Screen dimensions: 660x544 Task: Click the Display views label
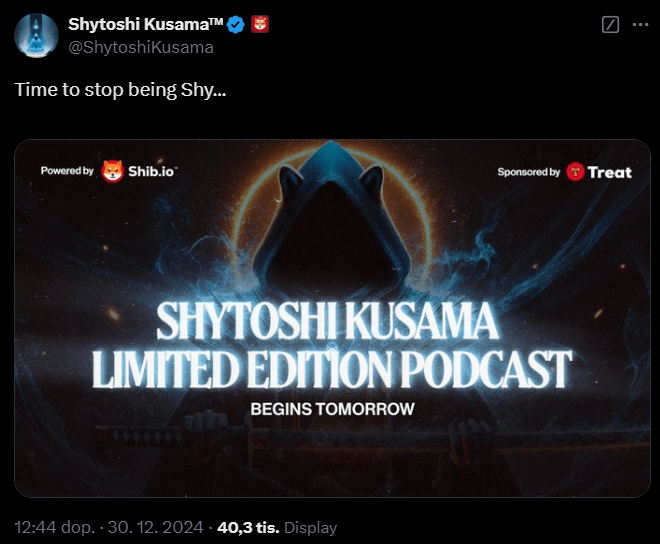(311, 528)
